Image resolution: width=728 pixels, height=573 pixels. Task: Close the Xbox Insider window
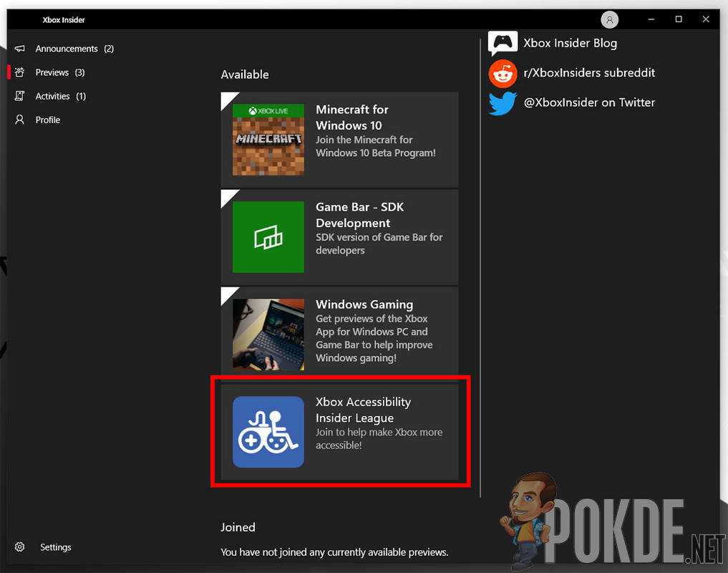tap(706, 19)
